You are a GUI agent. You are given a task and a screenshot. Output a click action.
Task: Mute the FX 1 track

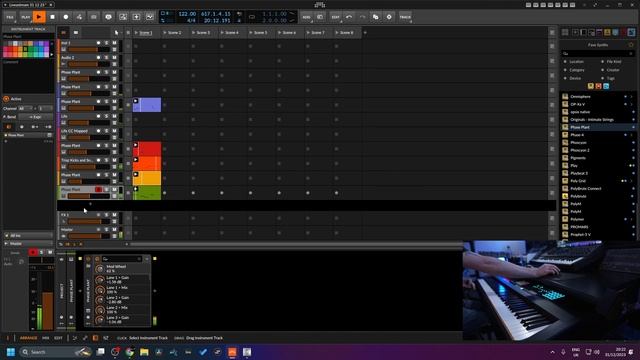(114, 215)
